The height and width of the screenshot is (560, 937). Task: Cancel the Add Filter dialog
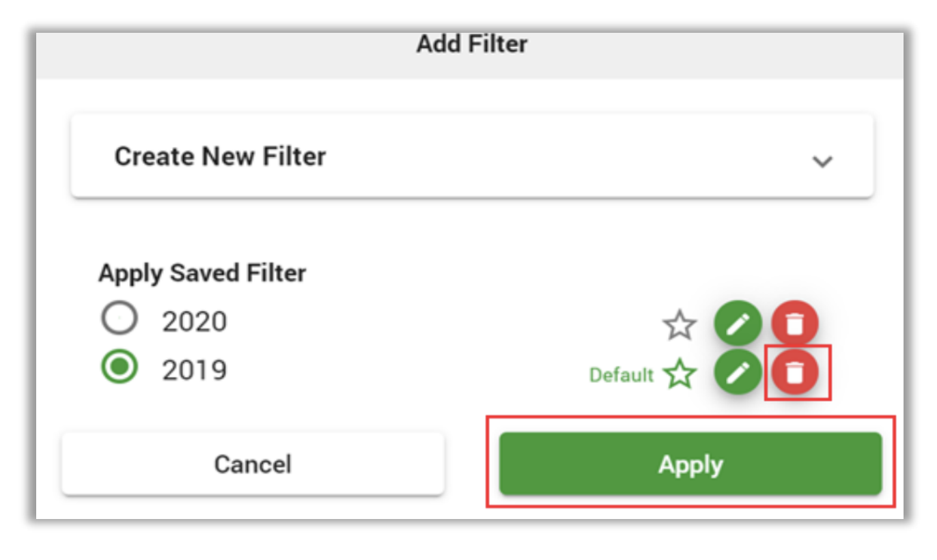click(253, 464)
